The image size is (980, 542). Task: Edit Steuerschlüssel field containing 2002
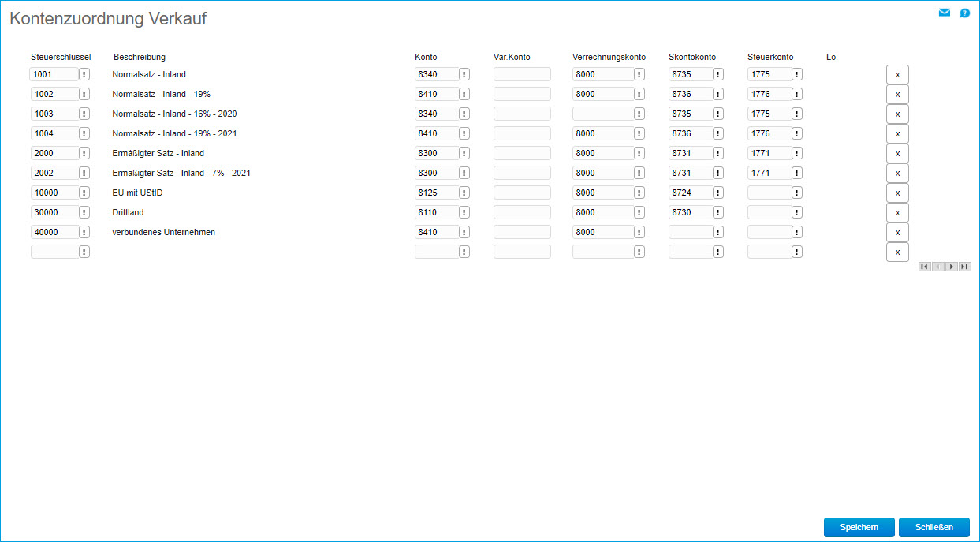pos(54,173)
